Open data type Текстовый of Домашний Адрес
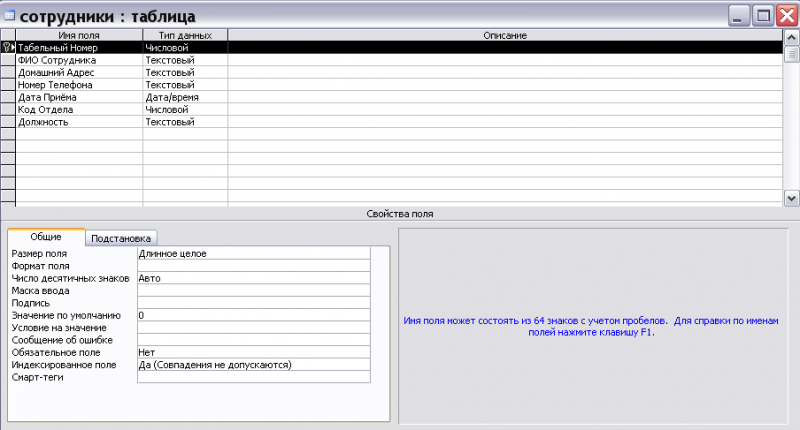This screenshot has height=430, width=800. pyautogui.click(x=185, y=72)
